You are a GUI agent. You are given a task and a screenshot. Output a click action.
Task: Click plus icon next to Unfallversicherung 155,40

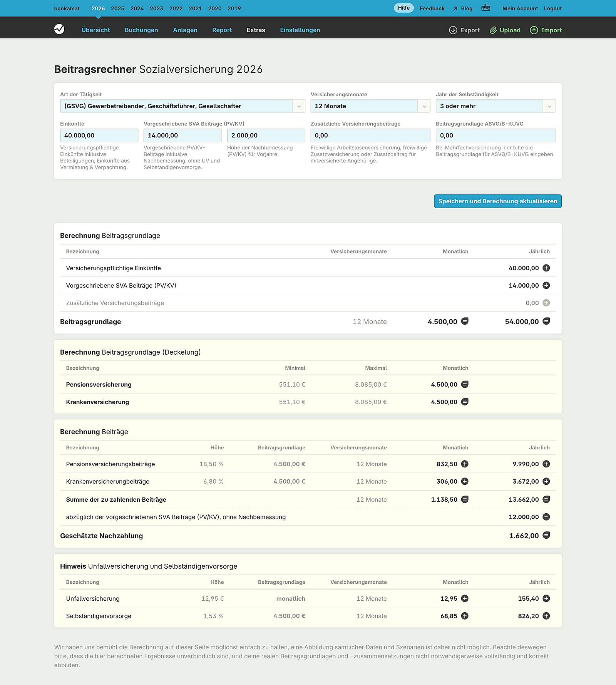(546, 598)
